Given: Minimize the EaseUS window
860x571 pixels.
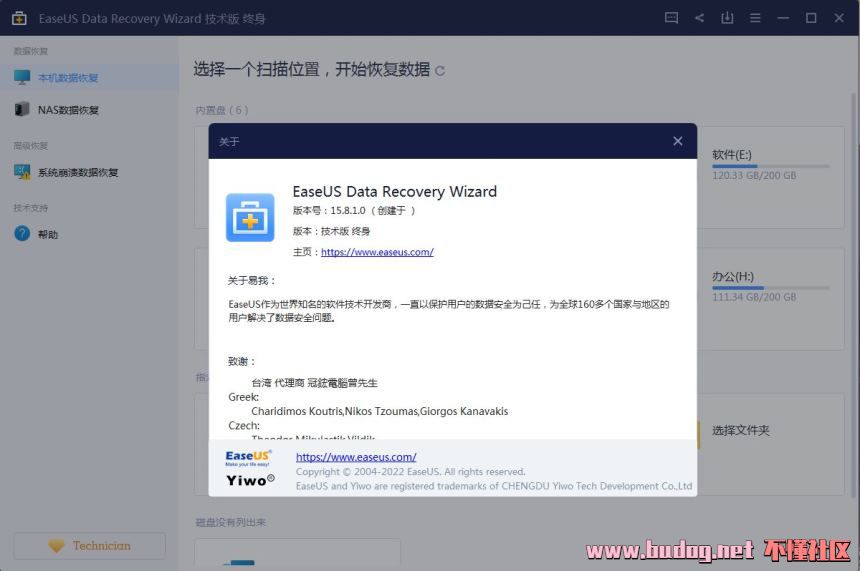Looking at the screenshot, I should (783, 18).
